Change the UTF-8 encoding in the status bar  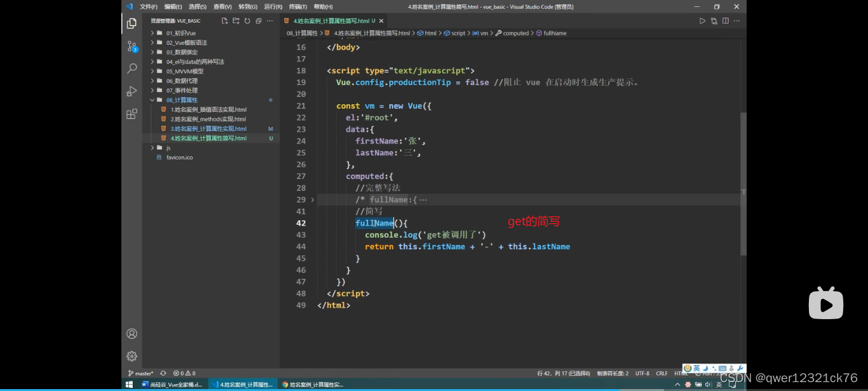pos(642,373)
